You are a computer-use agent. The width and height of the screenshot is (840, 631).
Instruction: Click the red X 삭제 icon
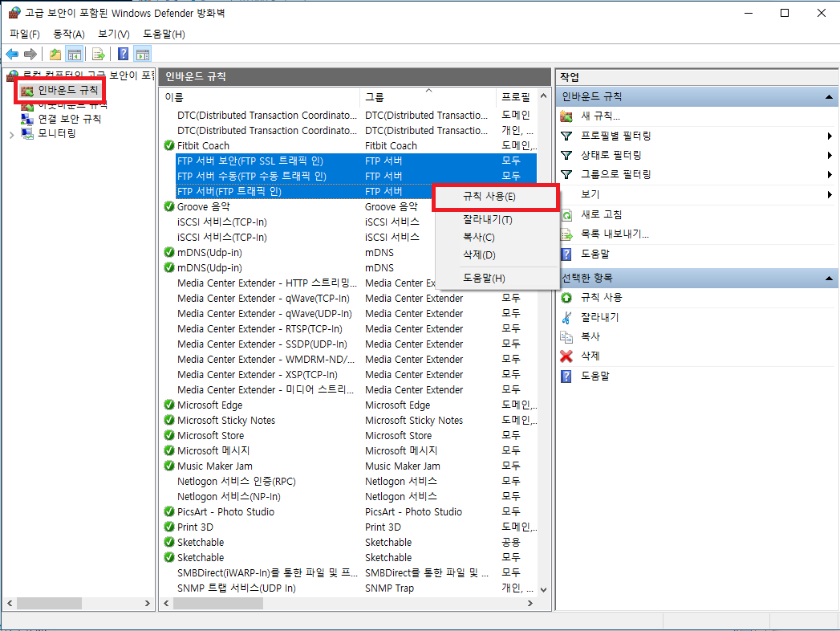tap(566, 356)
